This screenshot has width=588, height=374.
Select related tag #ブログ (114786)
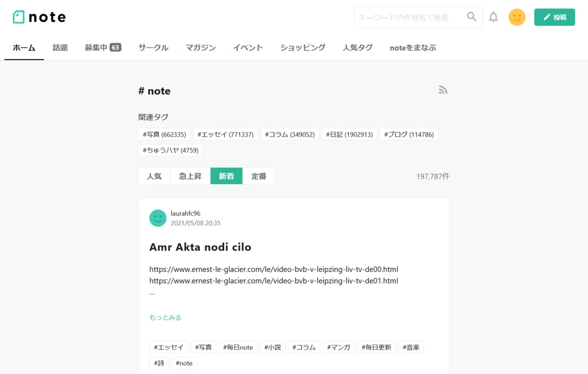tap(409, 134)
